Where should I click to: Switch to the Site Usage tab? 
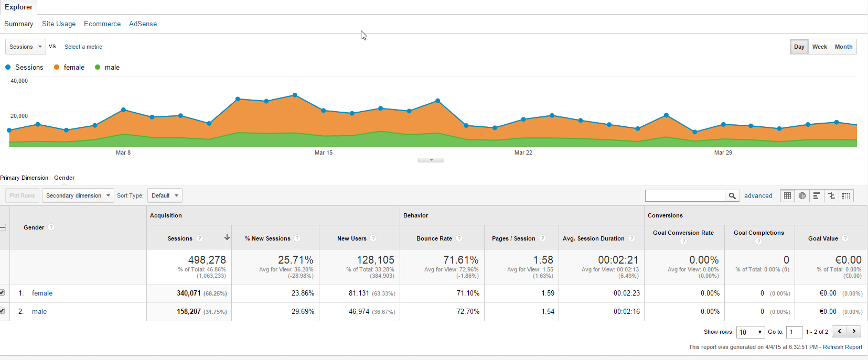point(59,24)
